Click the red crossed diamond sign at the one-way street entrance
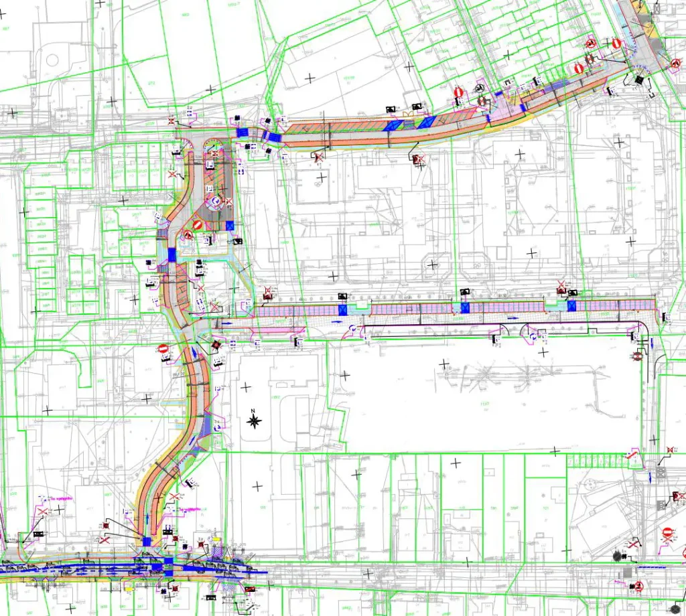Image resolution: width=686 pixels, height=616 pixels. tap(216, 345)
